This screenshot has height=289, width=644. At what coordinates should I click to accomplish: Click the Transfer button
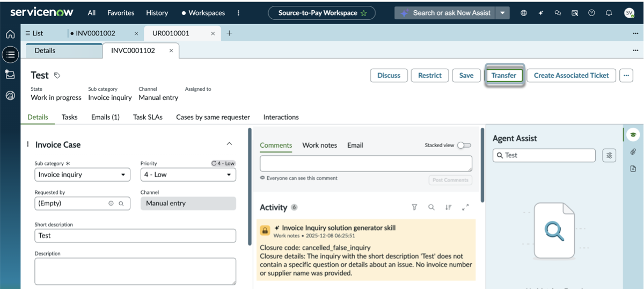pos(504,76)
